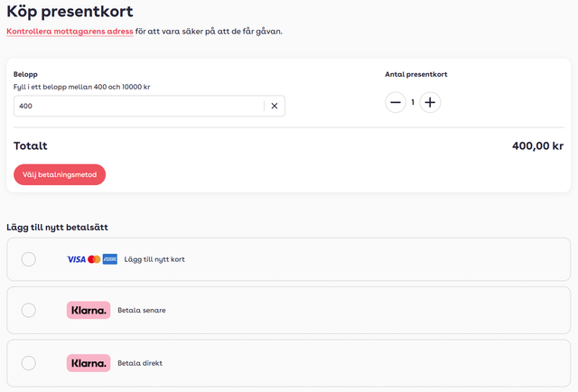Click the Betala senare text
The image size is (578, 392).
point(142,310)
